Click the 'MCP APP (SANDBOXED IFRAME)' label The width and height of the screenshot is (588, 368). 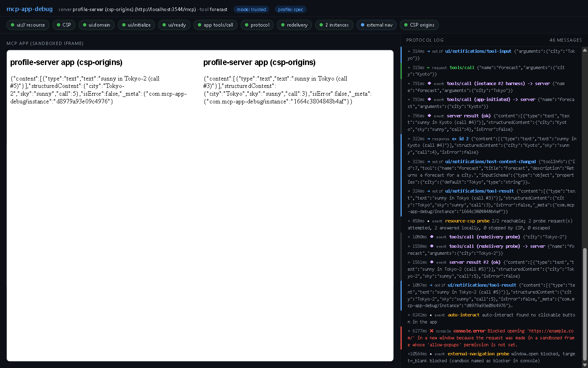[45, 43]
